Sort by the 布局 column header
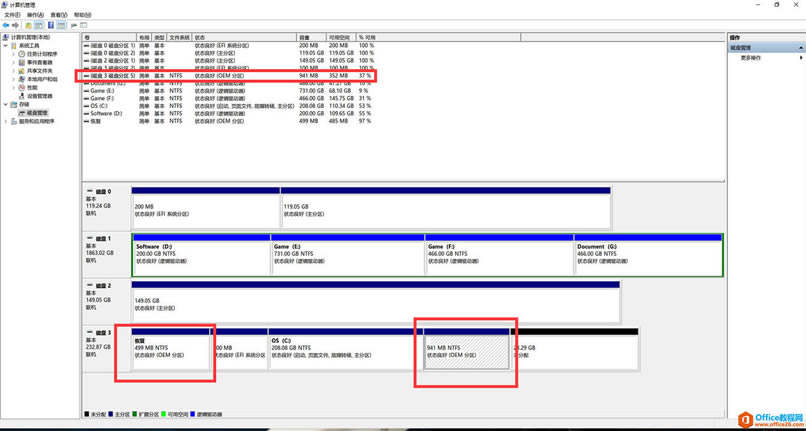 tap(144, 38)
